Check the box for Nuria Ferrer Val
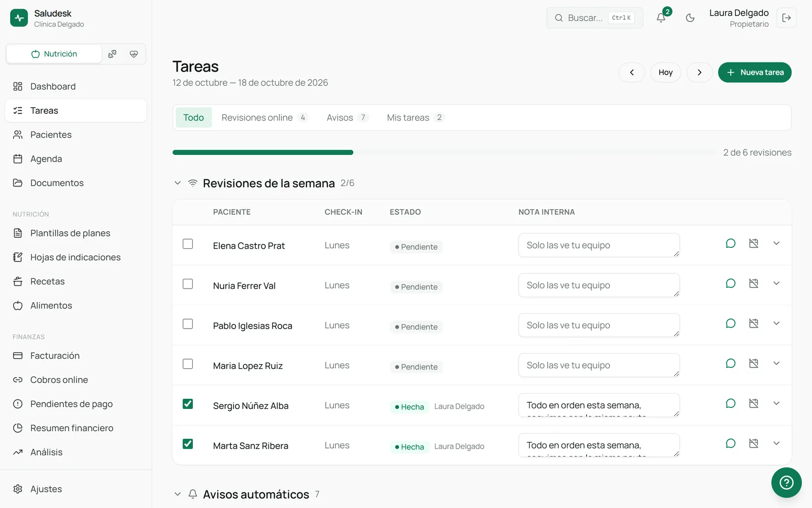This screenshot has width=812, height=508. coord(188,284)
